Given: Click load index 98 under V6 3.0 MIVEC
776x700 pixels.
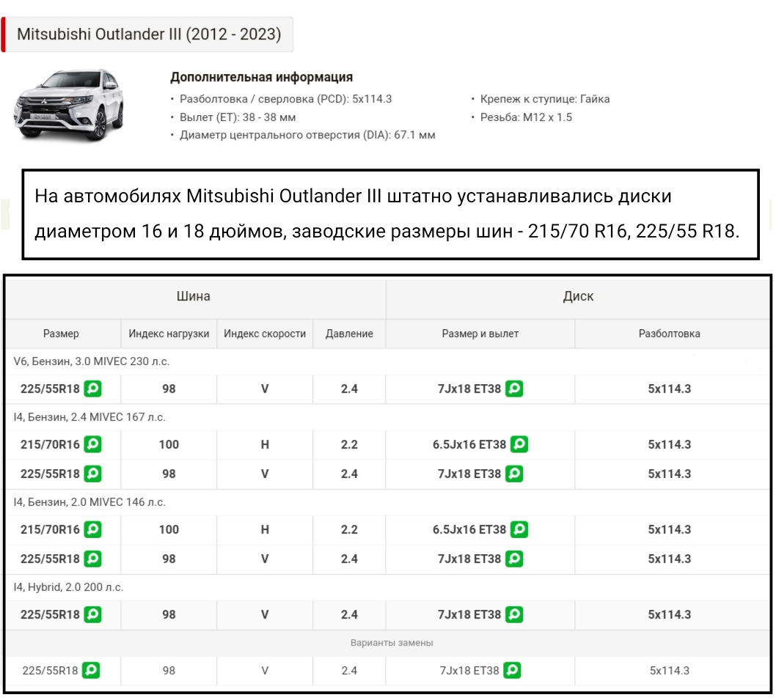Looking at the screenshot, I should (x=169, y=388).
